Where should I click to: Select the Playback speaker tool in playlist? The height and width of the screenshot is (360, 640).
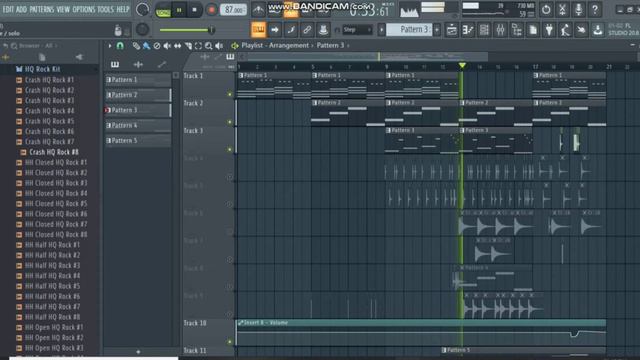click(219, 46)
